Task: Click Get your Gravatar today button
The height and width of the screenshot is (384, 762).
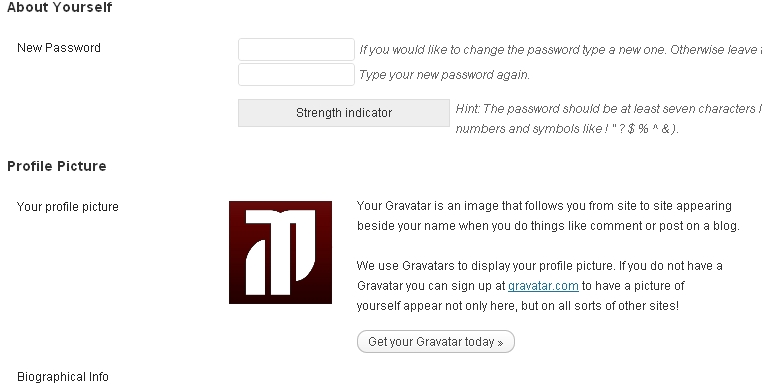Action: point(435,342)
